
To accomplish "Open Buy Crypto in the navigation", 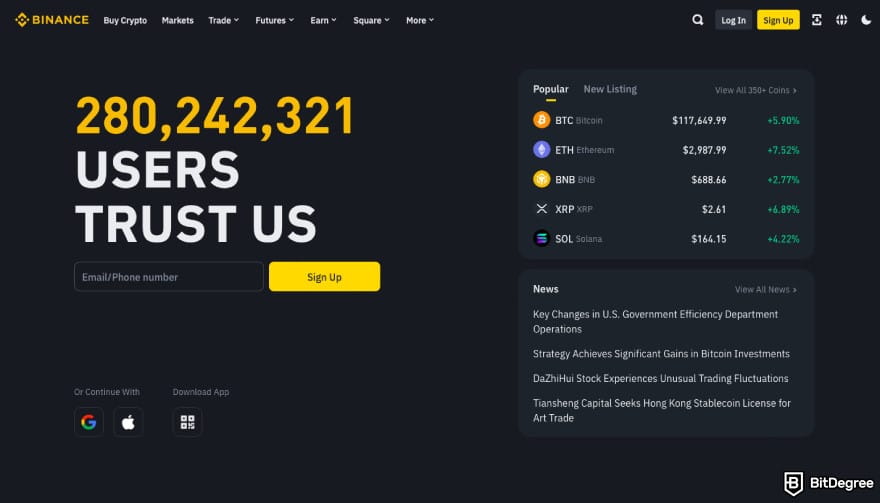I will pyautogui.click(x=125, y=20).
